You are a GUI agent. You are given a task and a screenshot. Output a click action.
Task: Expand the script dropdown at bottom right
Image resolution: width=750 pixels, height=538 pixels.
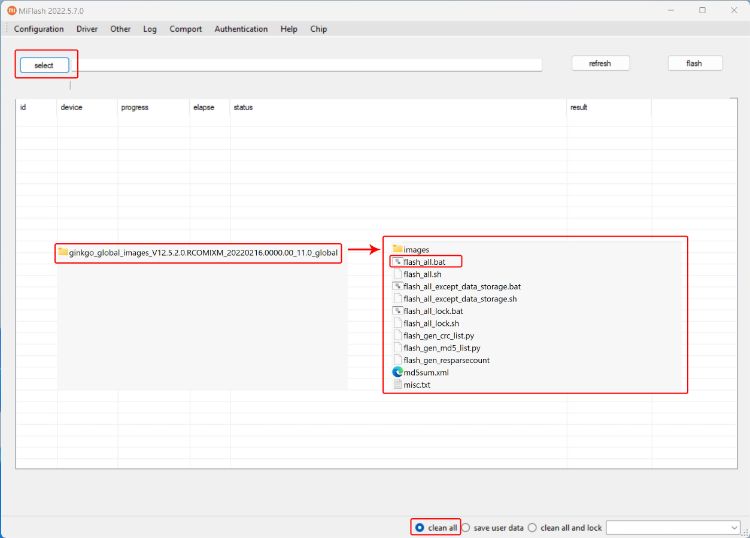click(733, 527)
